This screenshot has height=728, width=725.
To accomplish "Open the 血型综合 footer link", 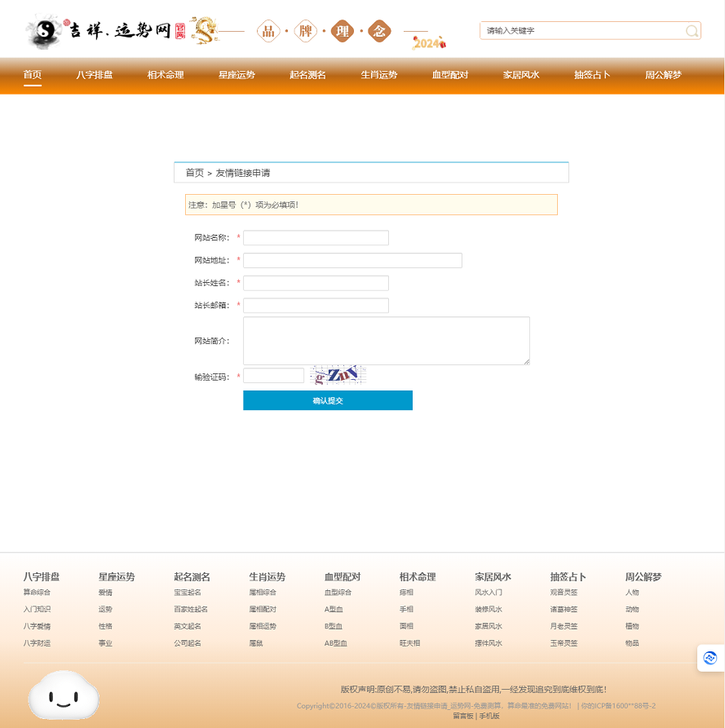I will [338, 593].
